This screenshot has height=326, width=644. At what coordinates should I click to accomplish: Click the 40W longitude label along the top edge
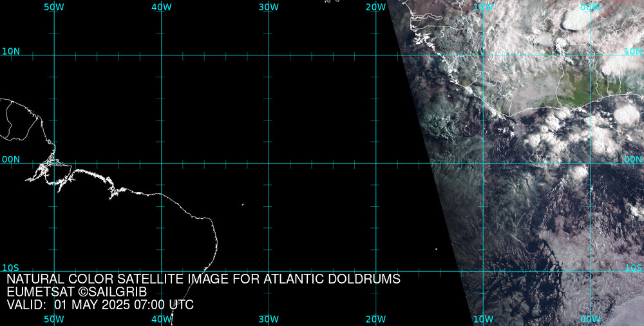(162, 7)
